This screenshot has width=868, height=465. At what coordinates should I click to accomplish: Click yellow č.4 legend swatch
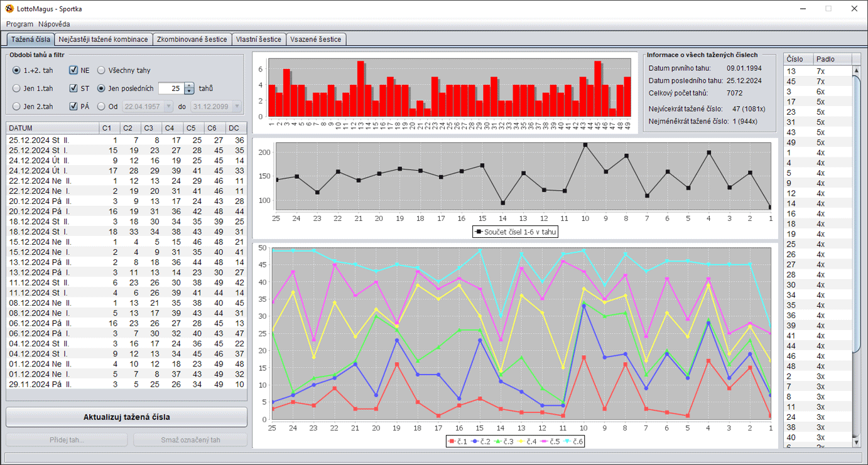point(521,442)
